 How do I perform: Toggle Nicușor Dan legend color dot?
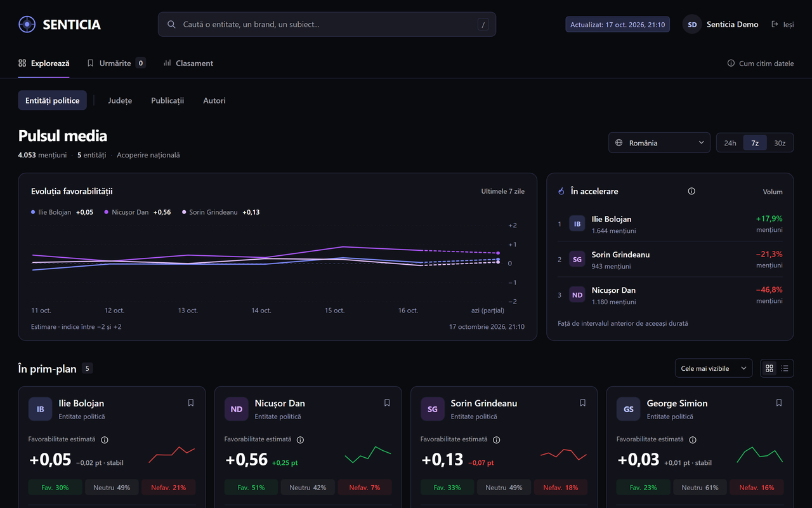pyautogui.click(x=107, y=212)
